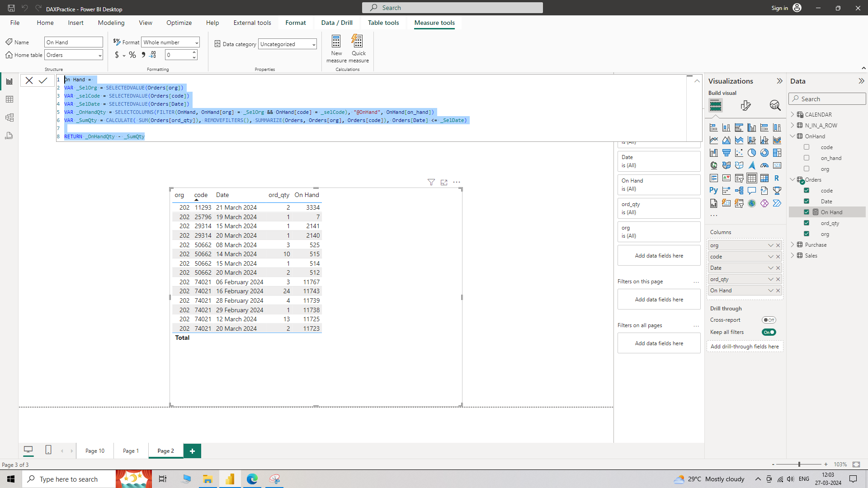Switch to Table view in left sidebar
This screenshot has height=488, width=868.
9,99
